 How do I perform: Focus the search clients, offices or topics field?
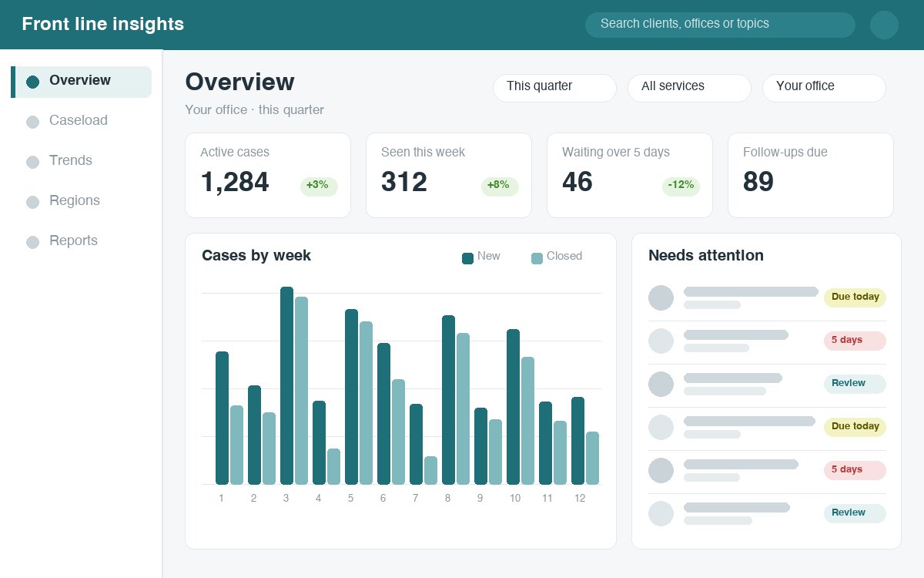pos(720,25)
